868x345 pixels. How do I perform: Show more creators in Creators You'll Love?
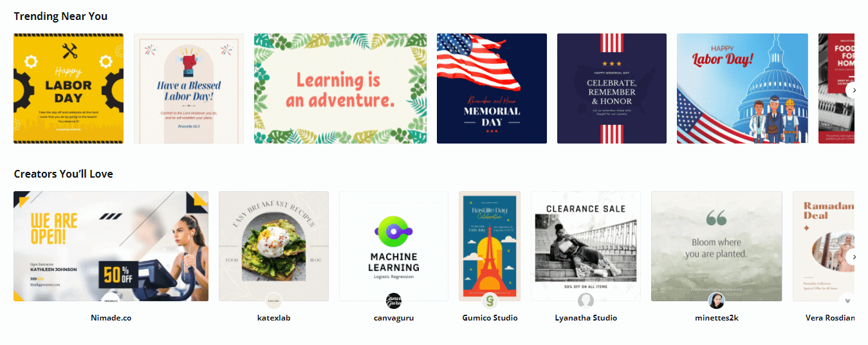[x=854, y=257]
